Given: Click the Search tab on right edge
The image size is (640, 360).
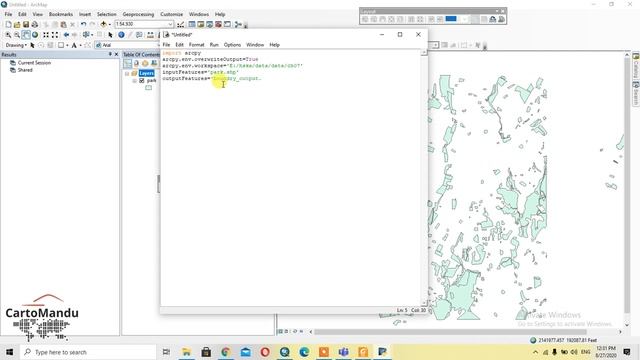Looking at the screenshot, I should (x=636, y=94).
